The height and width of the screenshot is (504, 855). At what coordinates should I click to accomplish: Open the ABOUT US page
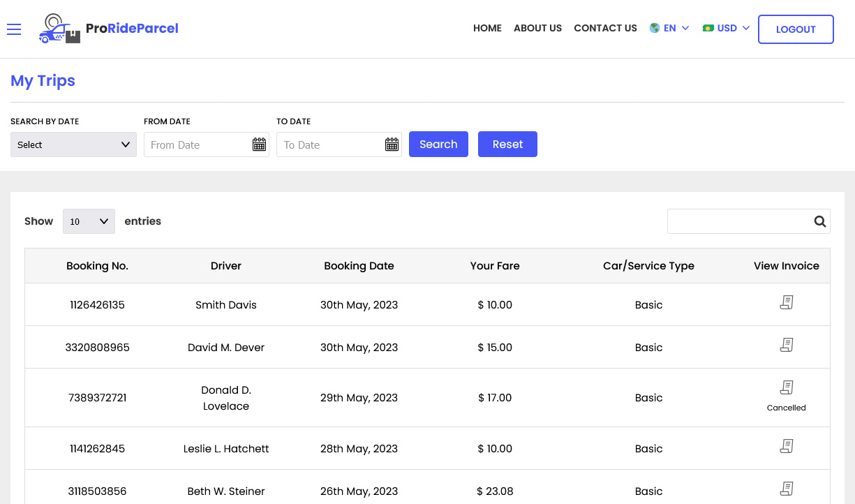(537, 29)
